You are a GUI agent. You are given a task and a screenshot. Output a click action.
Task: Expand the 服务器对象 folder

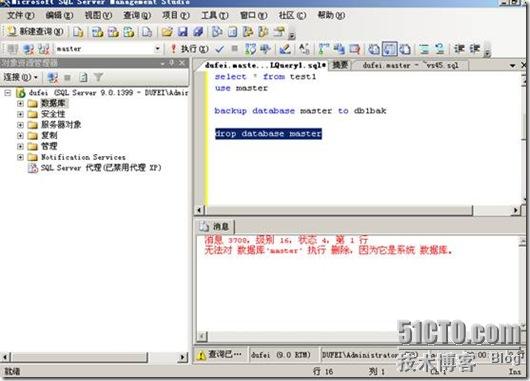coord(20,125)
